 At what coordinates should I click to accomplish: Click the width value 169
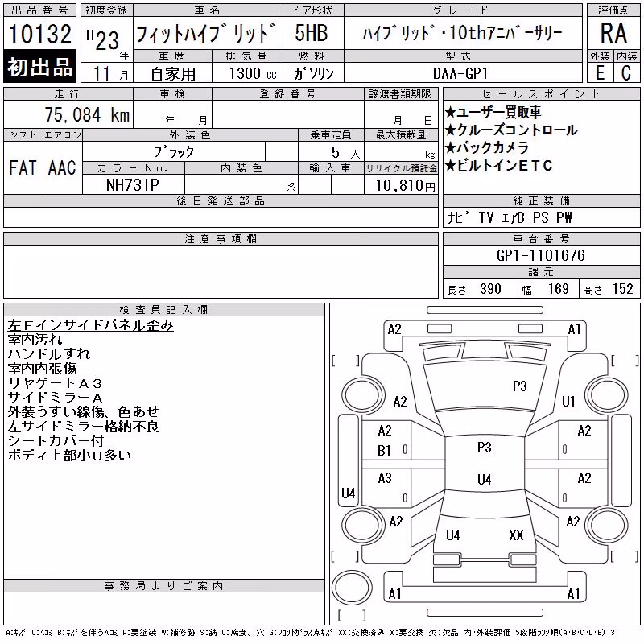[x=558, y=289]
